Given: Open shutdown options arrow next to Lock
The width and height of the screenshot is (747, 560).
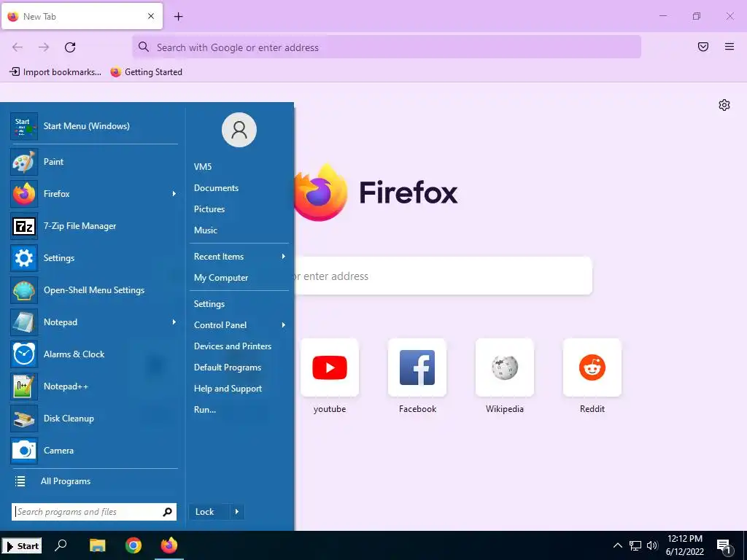Looking at the screenshot, I should click(237, 512).
